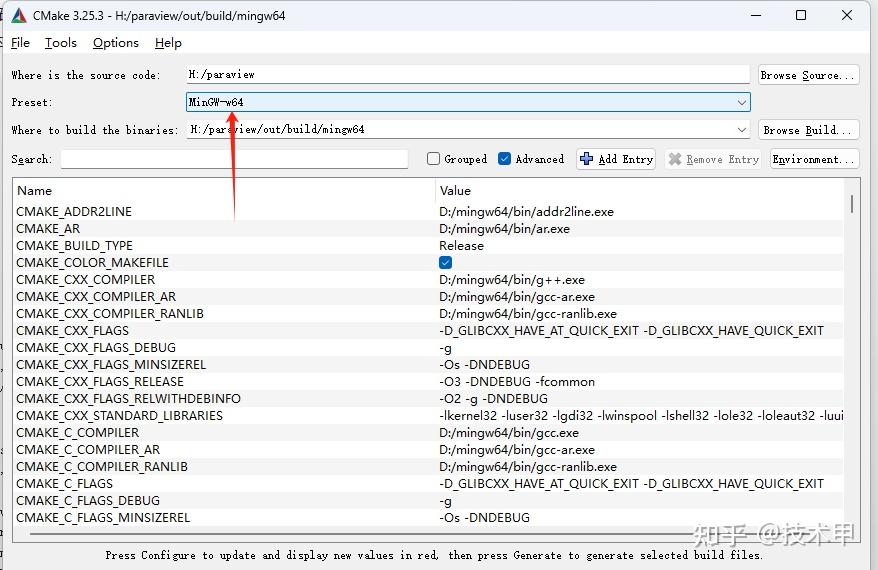This screenshot has height=570, width=878.
Task: Expand the Preset MinGW-w64 dropdown
Action: point(742,102)
